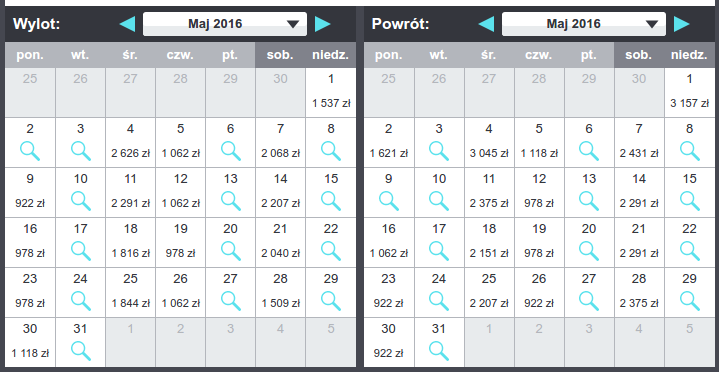The width and height of the screenshot is (719, 372).
Task: Click magnifier on May 13 departure
Action: [230, 201]
